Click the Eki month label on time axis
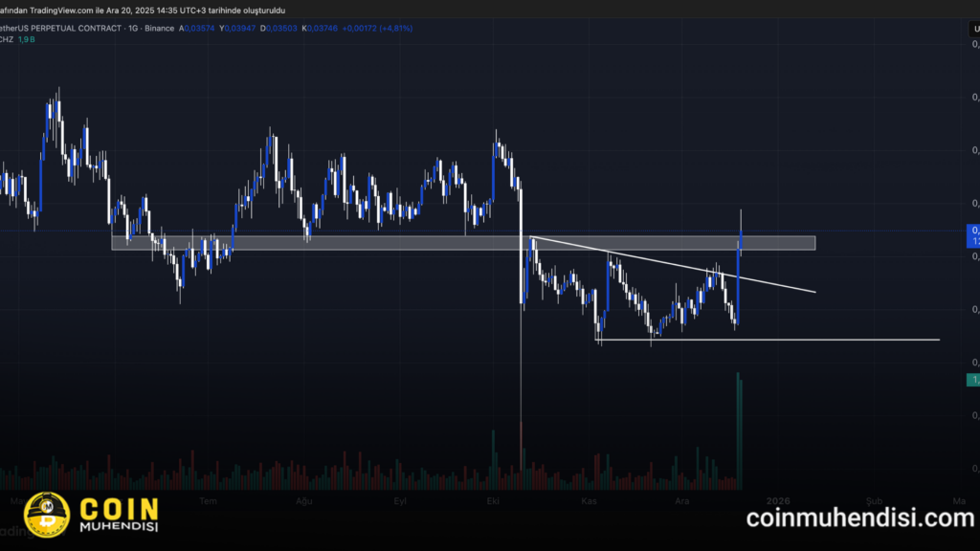The width and height of the screenshot is (980, 551). click(494, 500)
